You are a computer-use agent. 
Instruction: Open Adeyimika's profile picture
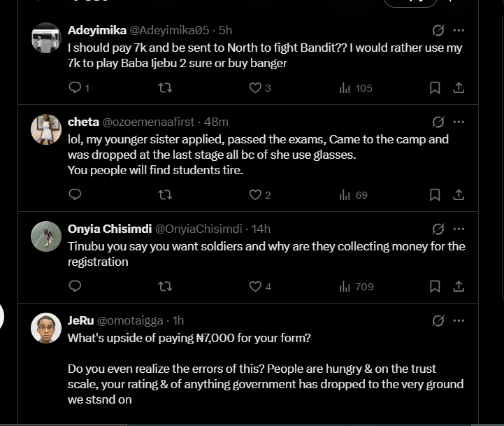(46, 38)
